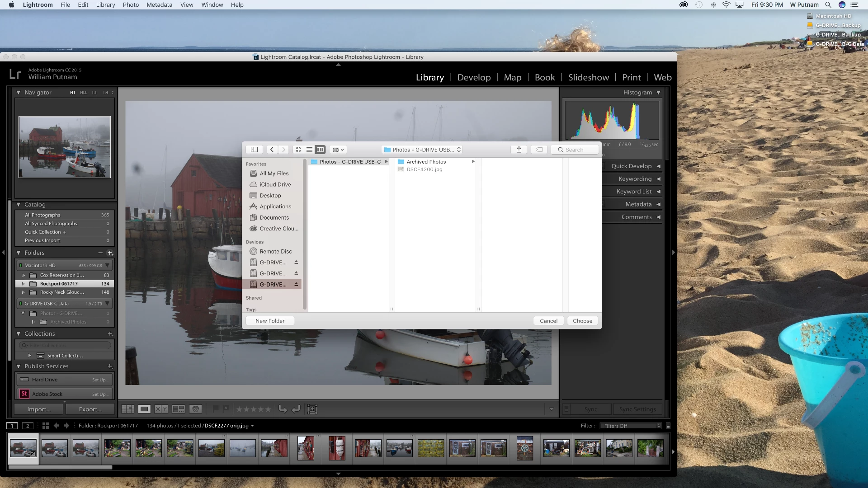Open Survey view from the toolbar
This screenshot has height=488, width=868.
click(x=178, y=409)
